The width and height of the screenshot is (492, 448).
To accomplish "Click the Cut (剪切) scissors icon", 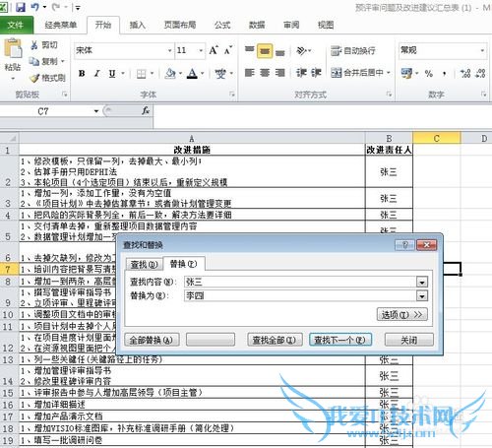I will tap(34, 45).
